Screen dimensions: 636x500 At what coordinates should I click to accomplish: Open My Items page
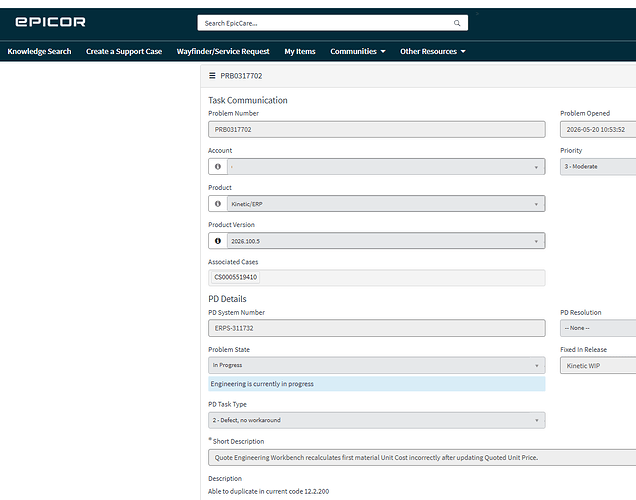[x=300, y=52]
